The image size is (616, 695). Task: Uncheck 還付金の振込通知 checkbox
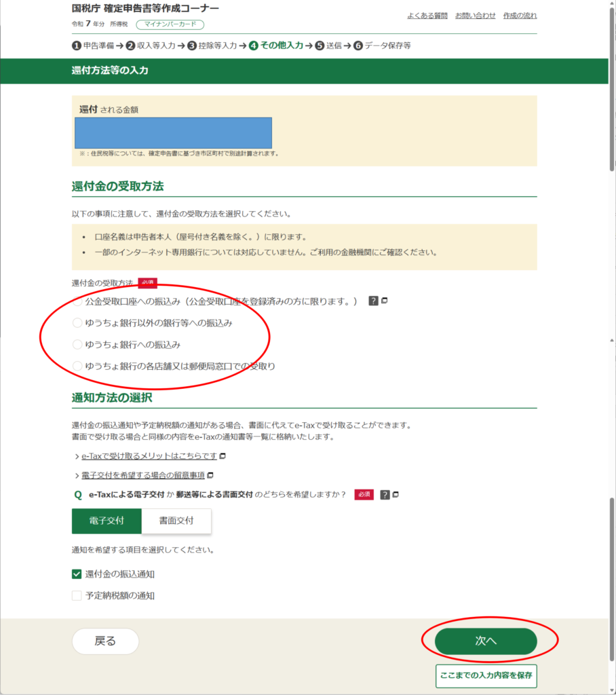point(77,574)
